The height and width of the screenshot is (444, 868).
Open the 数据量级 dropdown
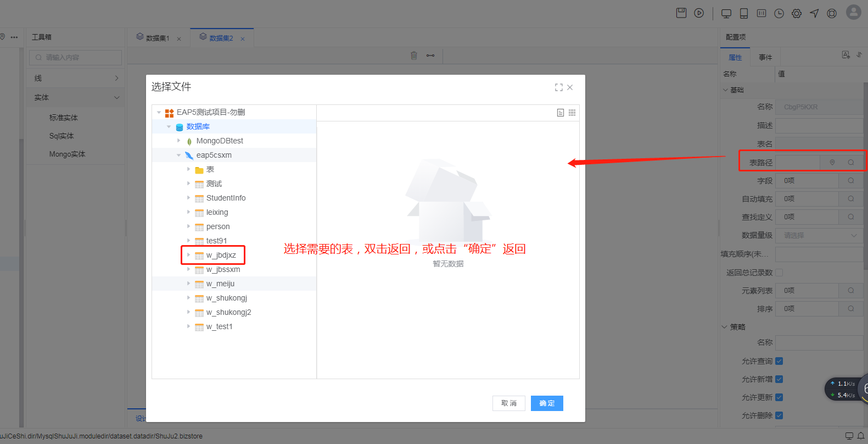(818, 235)
